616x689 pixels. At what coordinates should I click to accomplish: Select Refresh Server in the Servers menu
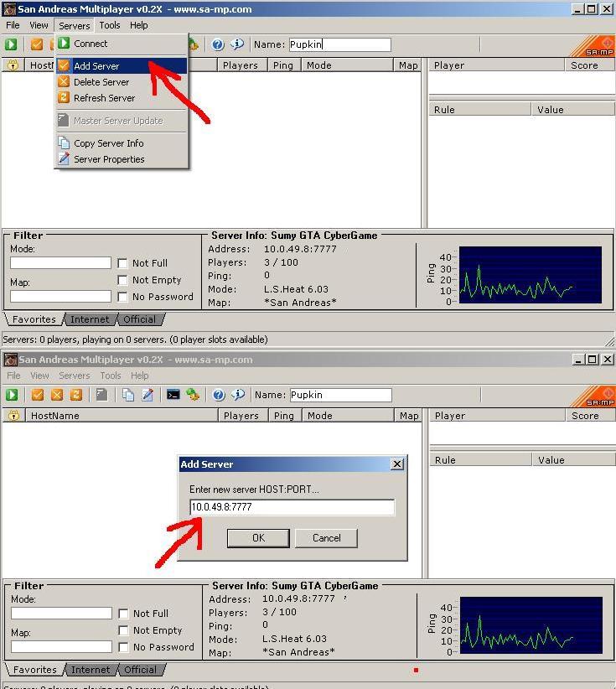coord(104,98)
